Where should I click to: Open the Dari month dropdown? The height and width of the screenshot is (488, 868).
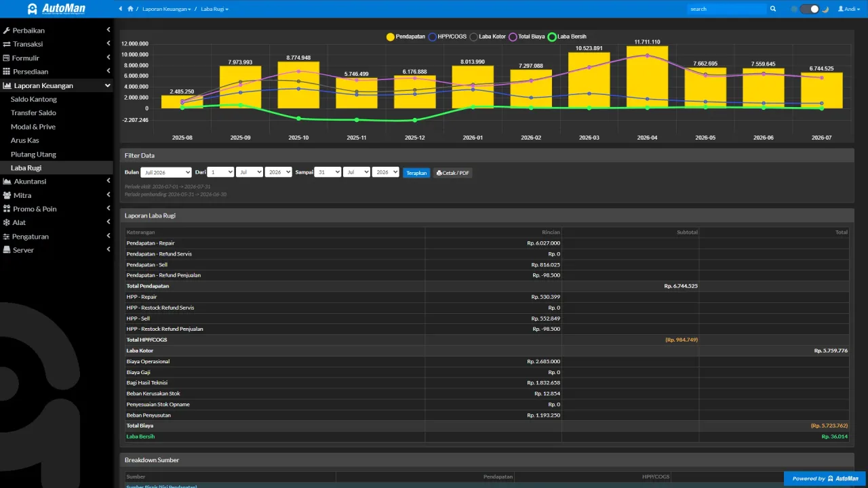click(250, 172)
